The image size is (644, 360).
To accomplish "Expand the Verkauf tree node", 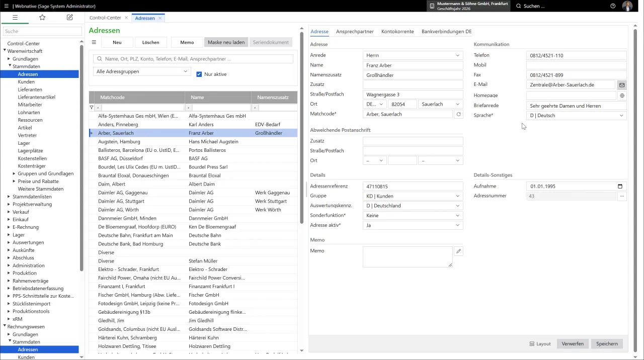I will coord(9,212).
